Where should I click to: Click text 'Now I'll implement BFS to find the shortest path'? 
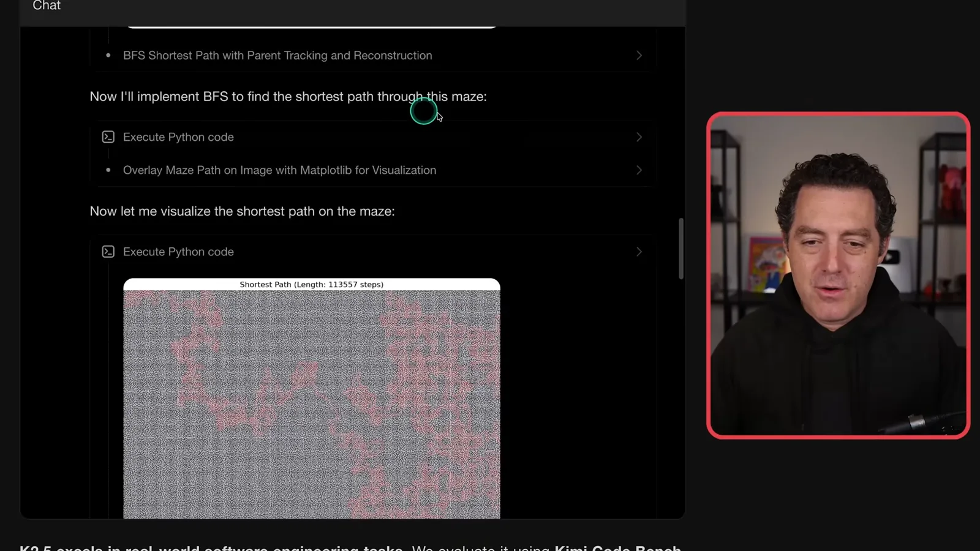click(232, 97)
